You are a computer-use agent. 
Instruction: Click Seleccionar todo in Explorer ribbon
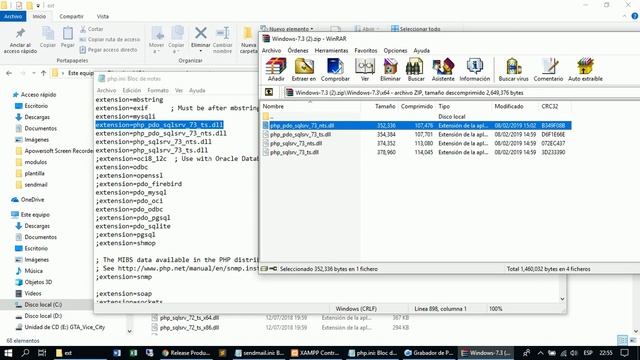[416, 29]
